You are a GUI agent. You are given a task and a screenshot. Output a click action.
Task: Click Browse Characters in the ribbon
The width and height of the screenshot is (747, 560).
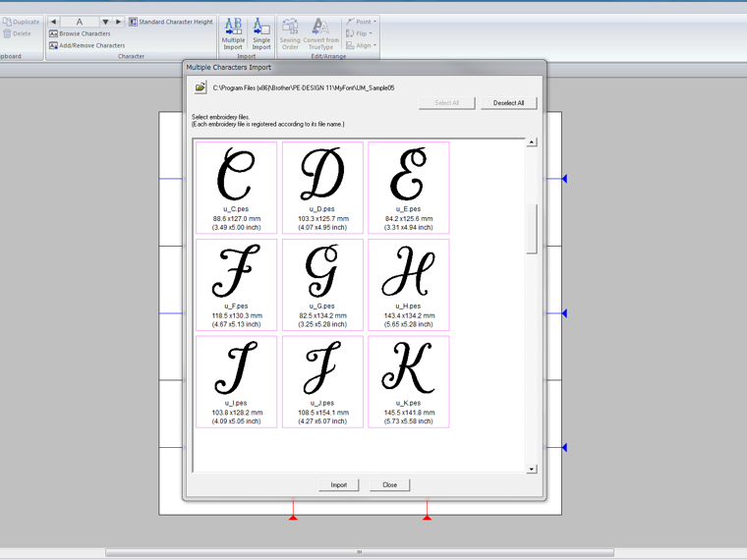[80, 33]
